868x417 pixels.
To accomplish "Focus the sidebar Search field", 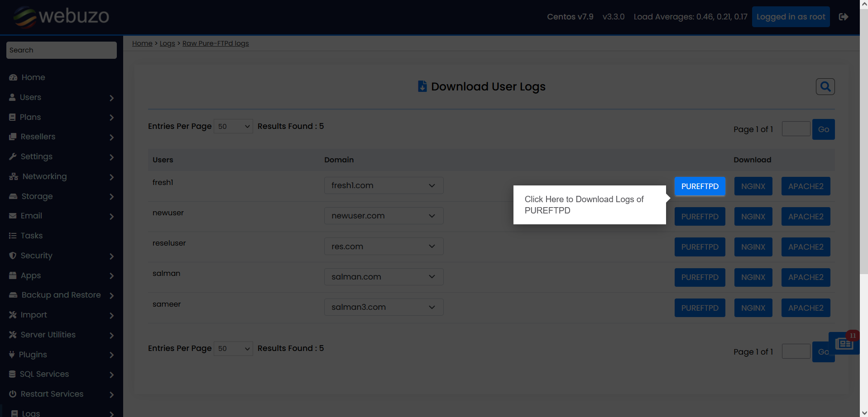I will tap(62, 50).
